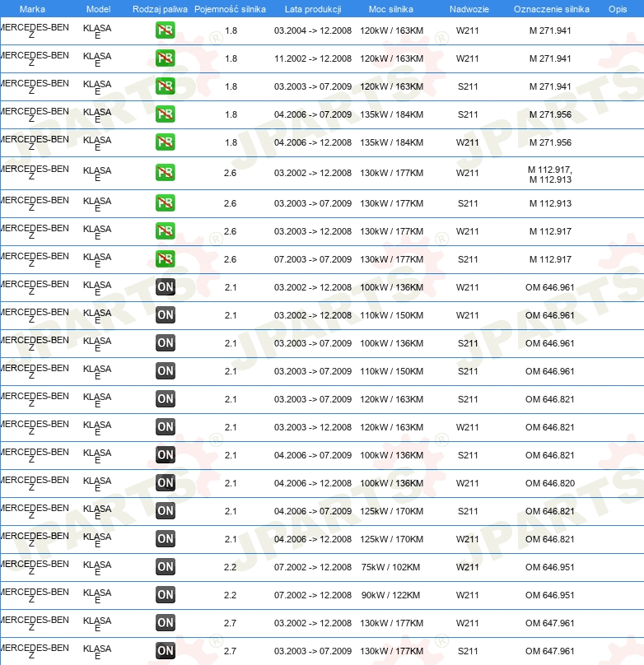The width and height of the screenshot is (644, 665).
Task: Click ON icon in 125kW W211 row
Action: pos(165,539)
